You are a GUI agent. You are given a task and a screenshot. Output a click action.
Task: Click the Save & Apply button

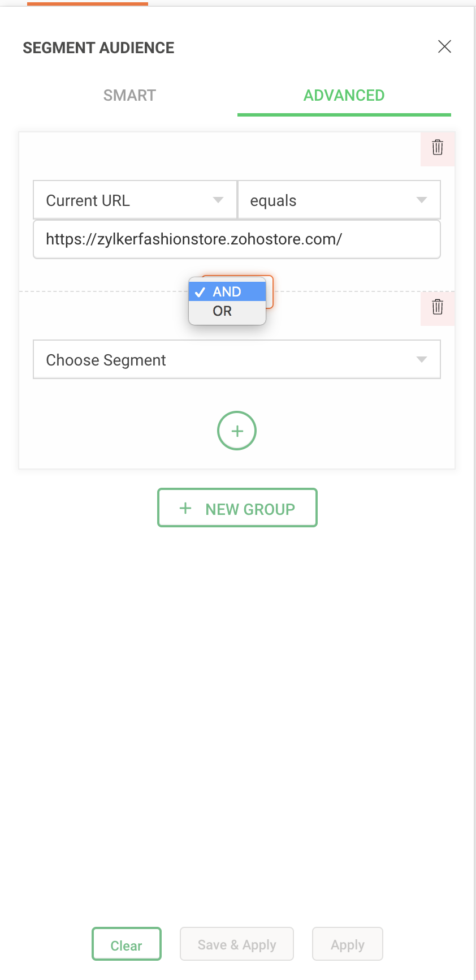[x=237, y=944]
